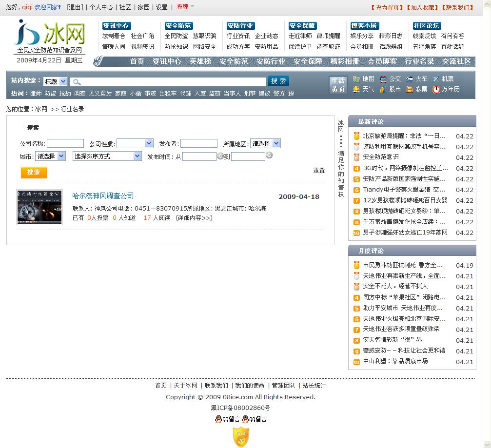
Task: Open 网络安全 under 安全防范
Action: click(x=204, y=47)
